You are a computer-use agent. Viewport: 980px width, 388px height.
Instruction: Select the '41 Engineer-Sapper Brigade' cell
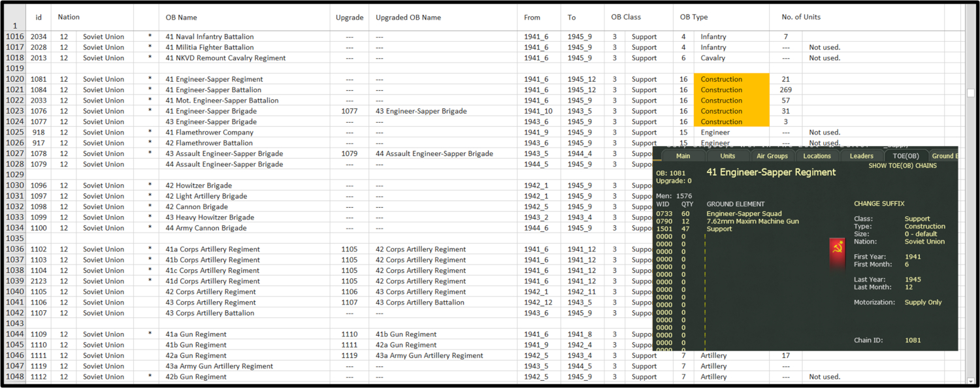pos(244,111)
